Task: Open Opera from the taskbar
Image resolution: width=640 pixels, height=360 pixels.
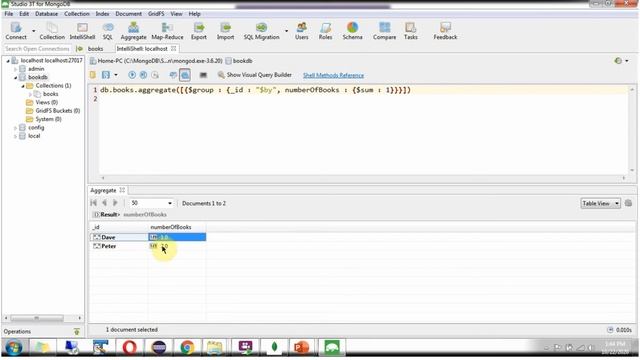Action: 129,348
